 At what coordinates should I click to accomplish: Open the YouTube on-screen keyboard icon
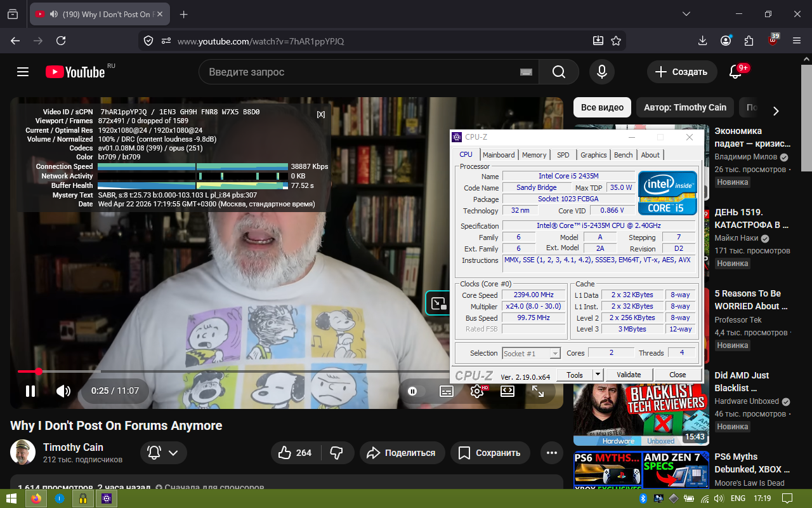[x=526, y=72]
